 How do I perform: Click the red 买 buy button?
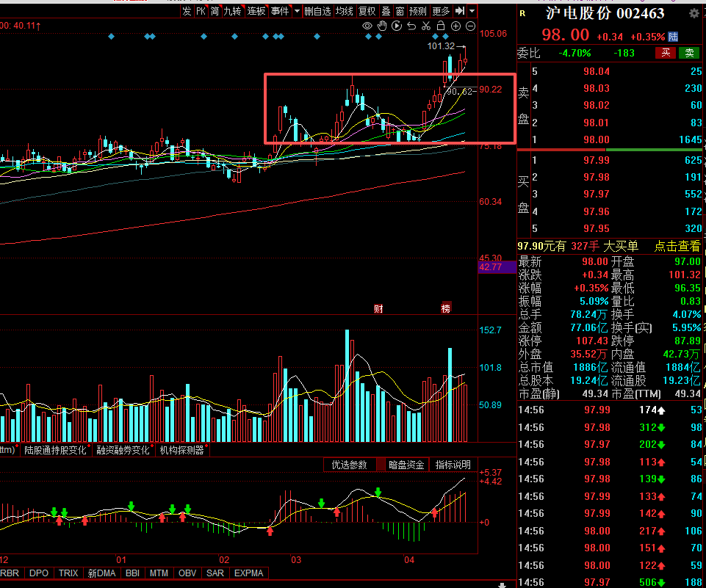point(666,53)
